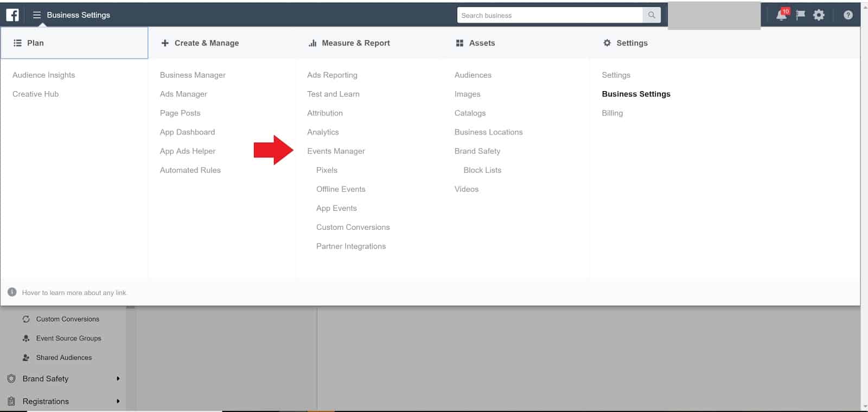
Task: Open Pixels under Events Manager
Action: pos(327,170)
